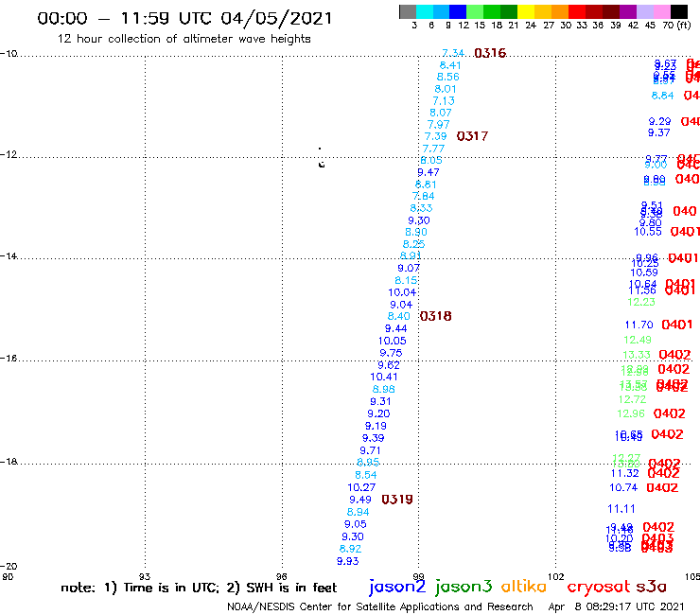Viewport: 700px width, 615px height.
Task: Select the light green legend swatch
Action: [475, 11]
